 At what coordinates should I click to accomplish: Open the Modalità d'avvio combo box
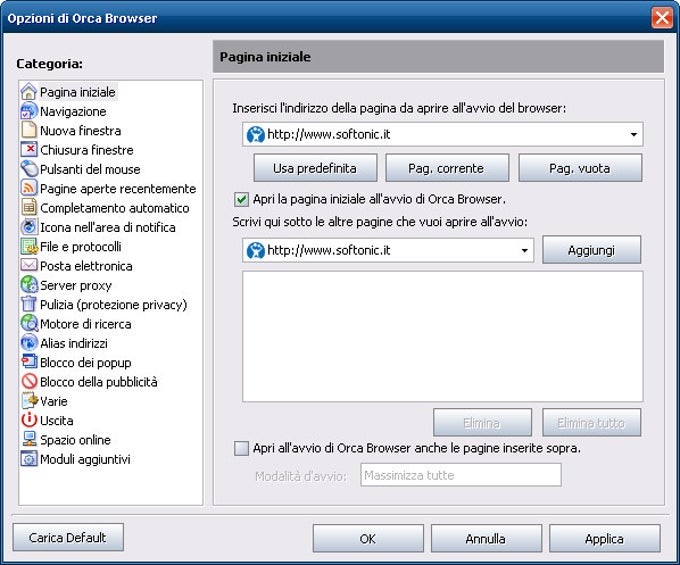(x=461, y=475)
